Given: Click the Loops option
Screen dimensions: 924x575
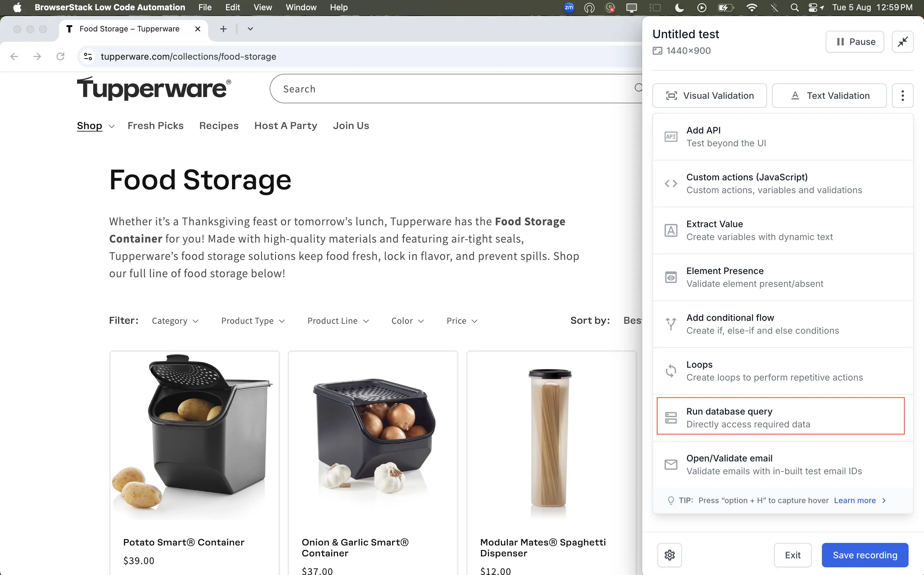Looking at the screenshot, I should coord(782,371).
